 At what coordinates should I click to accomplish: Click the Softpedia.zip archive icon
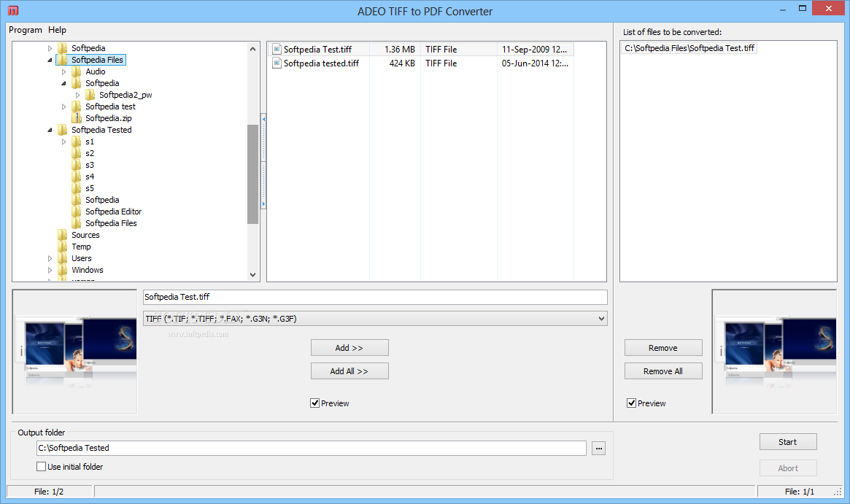[77, 118]
